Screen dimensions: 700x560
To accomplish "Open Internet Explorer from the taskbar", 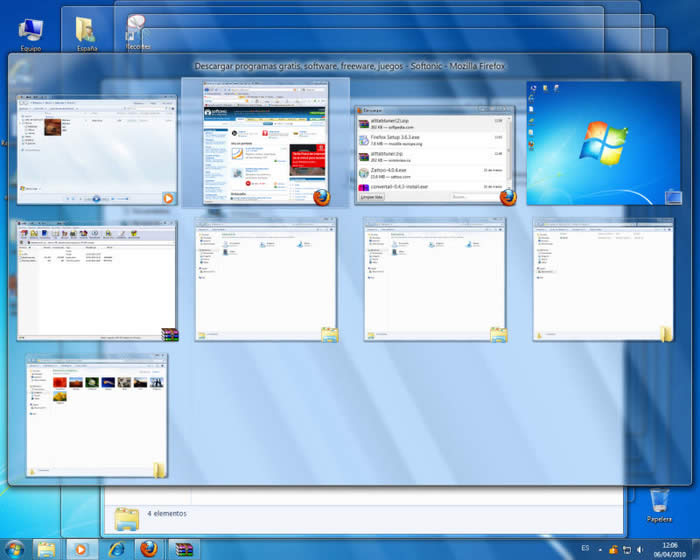I will click(115, 549).
